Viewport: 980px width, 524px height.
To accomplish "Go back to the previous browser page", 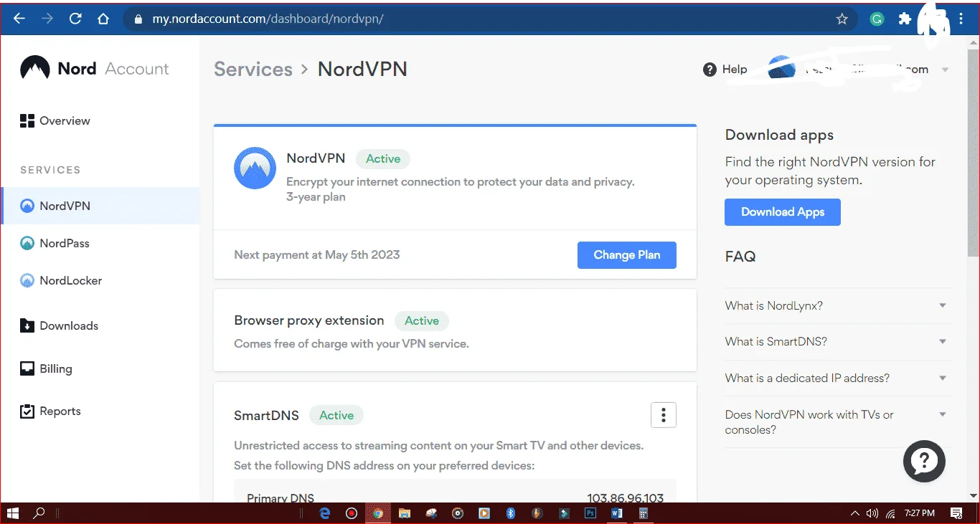I will point(19,19).
